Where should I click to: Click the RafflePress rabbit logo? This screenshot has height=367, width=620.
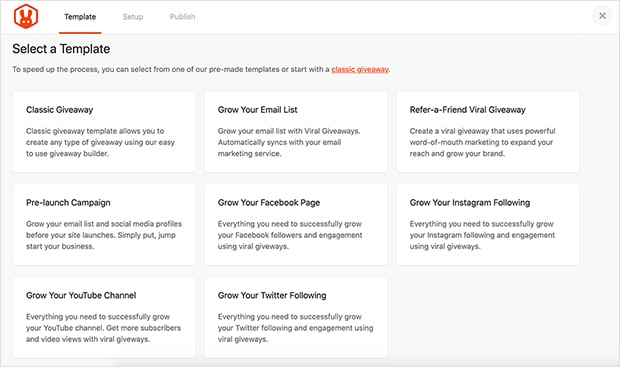coord(26,17)
